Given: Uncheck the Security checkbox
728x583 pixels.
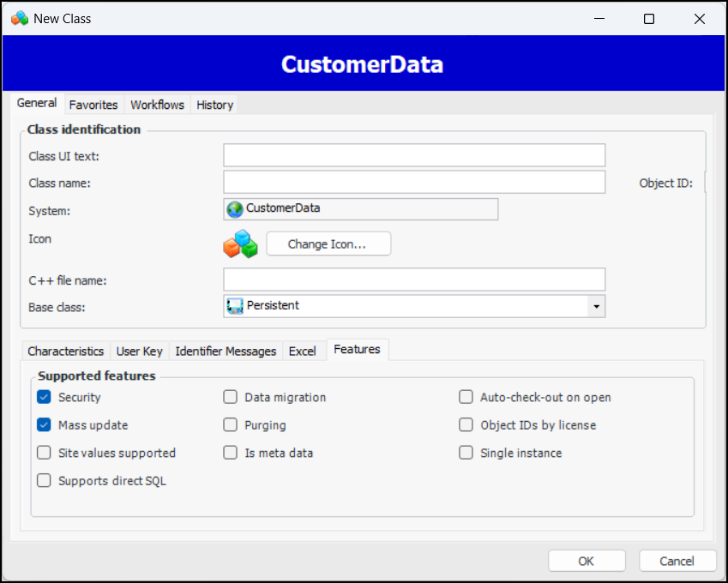Looking at the screenshot, I should point(45,398).
